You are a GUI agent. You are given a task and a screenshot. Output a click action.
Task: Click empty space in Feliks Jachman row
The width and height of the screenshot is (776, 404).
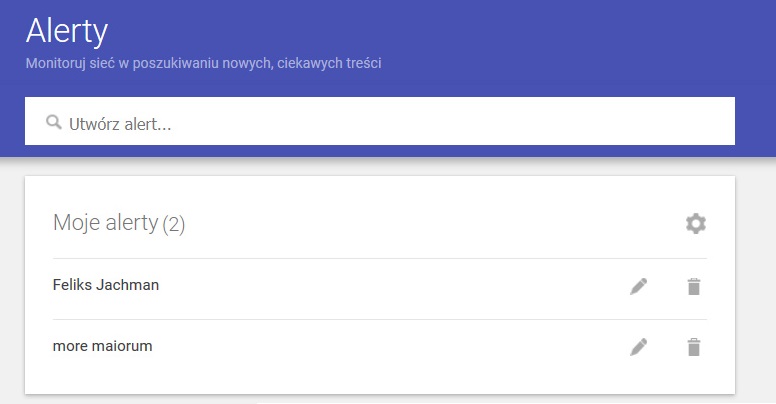pos(400,287)
